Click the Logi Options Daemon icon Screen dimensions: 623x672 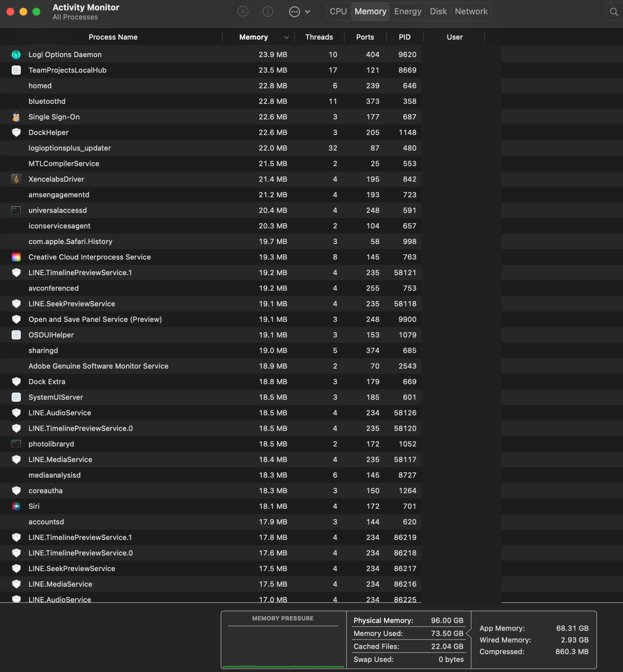(x=16, y=54)
